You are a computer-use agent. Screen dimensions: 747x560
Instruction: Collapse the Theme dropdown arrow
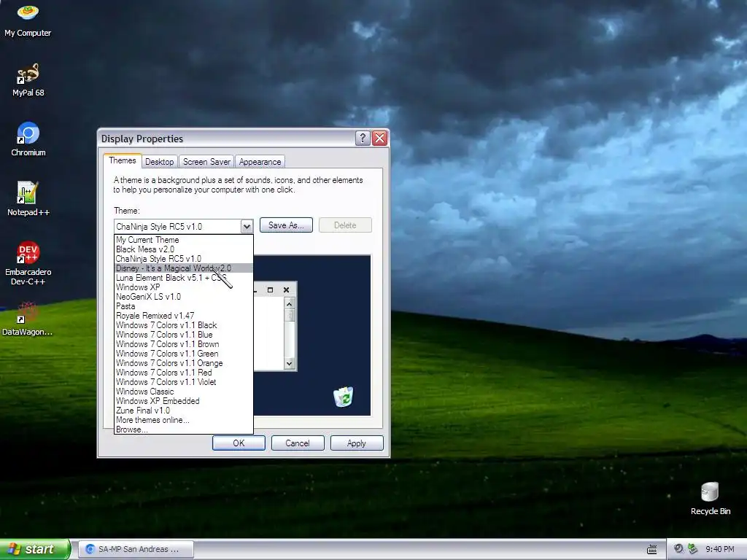pyautogui.click(x=247, y=226)
